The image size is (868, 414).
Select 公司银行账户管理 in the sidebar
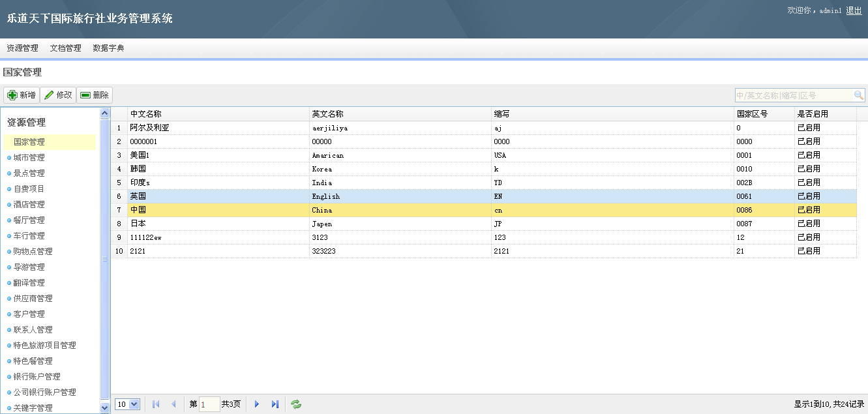pyautogui.click(x=45, y=392)
